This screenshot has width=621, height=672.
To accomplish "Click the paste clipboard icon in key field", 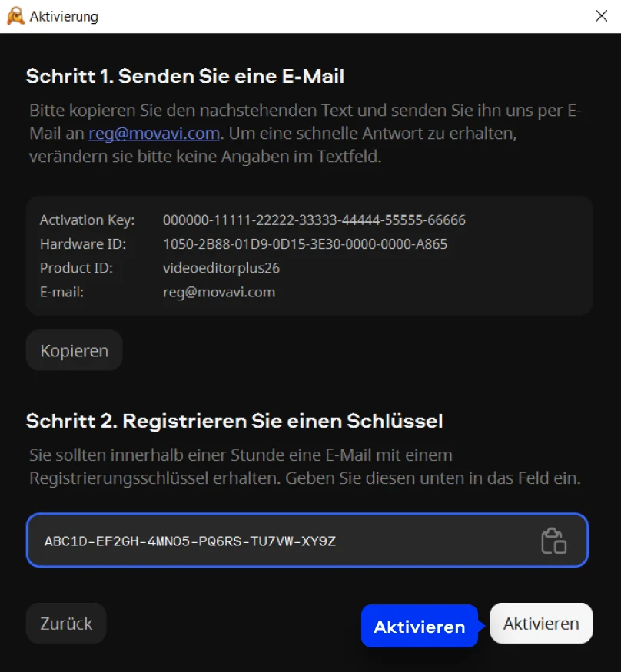I will click(x=553, y=541).
